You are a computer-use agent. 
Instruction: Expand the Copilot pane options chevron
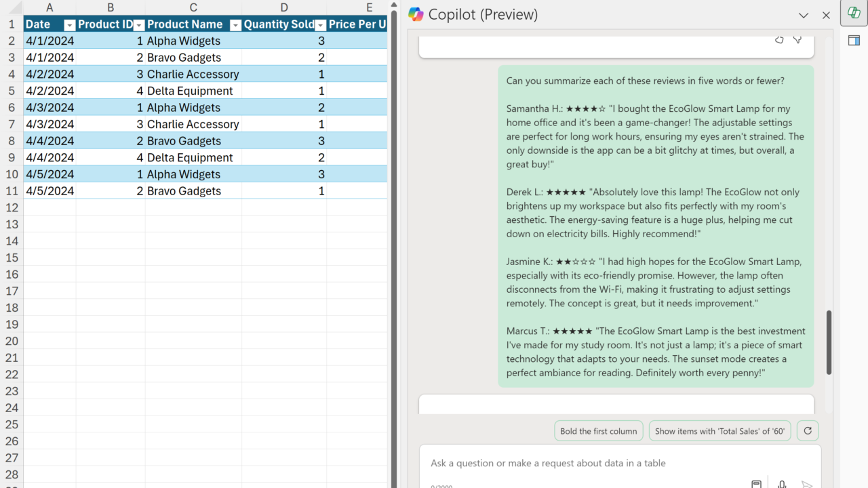tap(804, 15)
